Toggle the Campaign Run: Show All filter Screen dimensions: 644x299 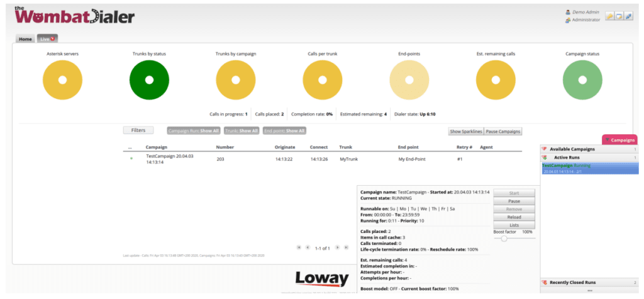coord(193,131)
